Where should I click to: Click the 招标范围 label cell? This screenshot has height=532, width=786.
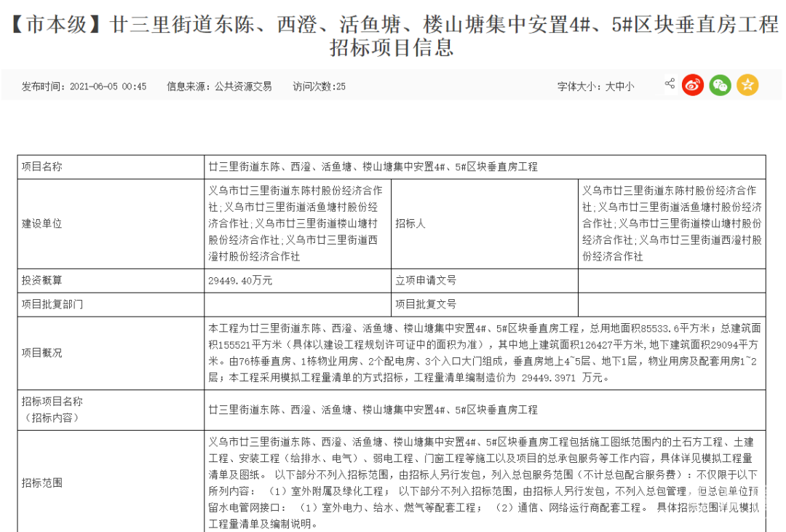pyautogui.click(x=42, y=483)
